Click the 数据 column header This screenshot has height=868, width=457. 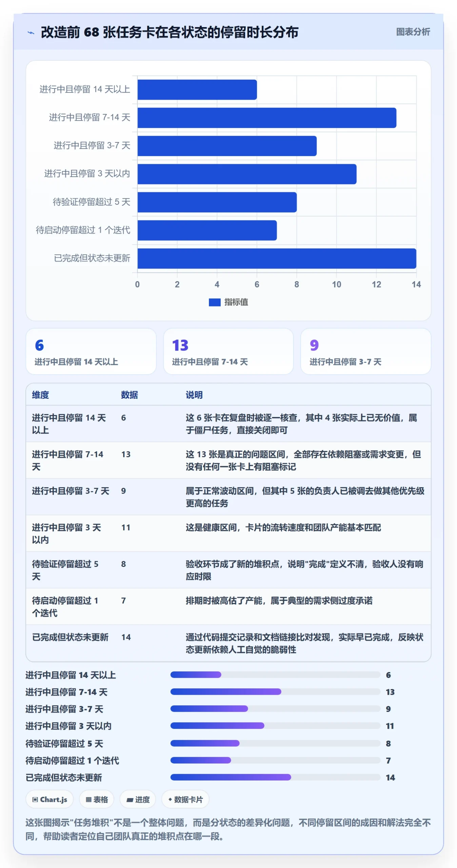130,395
